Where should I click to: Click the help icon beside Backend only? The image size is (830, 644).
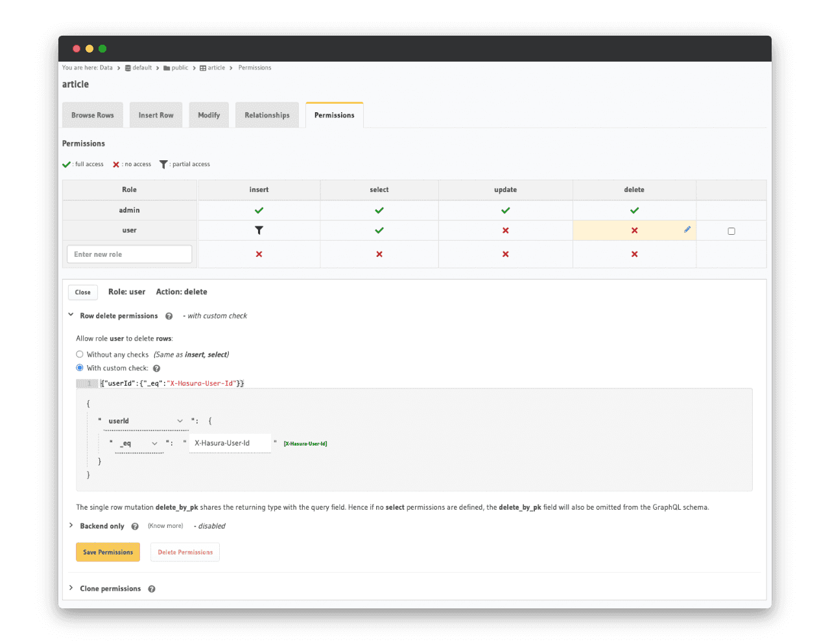135,527
